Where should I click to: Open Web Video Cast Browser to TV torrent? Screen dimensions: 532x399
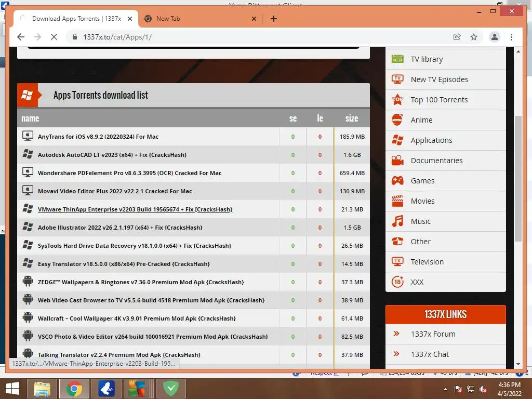coord(151,300)
